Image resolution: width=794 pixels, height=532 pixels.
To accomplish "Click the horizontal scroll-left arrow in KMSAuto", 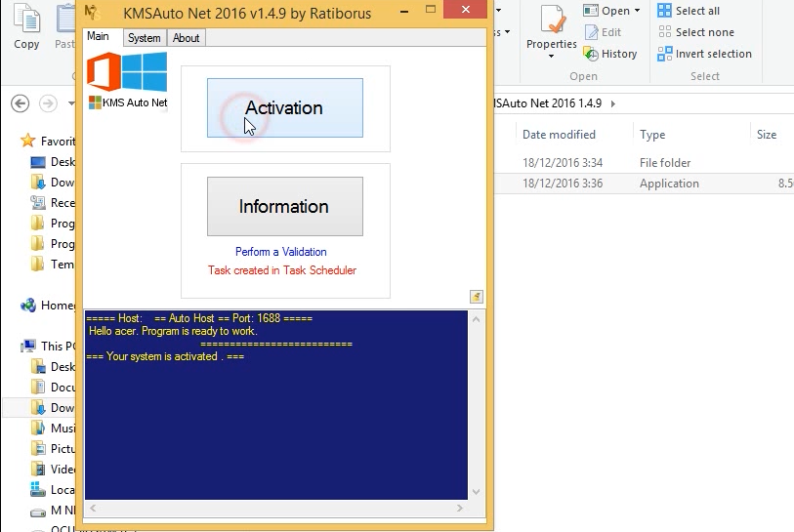I will [93, 509].
